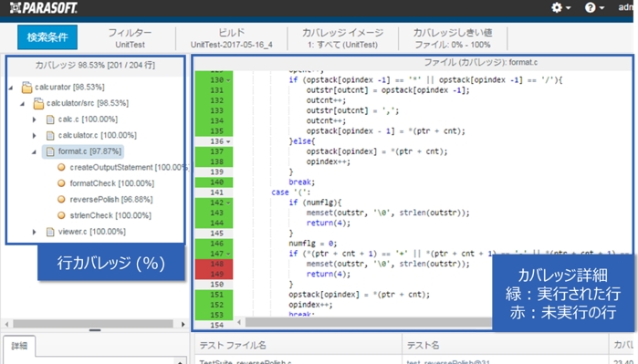Open the カバレッジ イメージ selector
This screenshot has width=638, height=364.
pyautogui.click(x=342, y=38)
